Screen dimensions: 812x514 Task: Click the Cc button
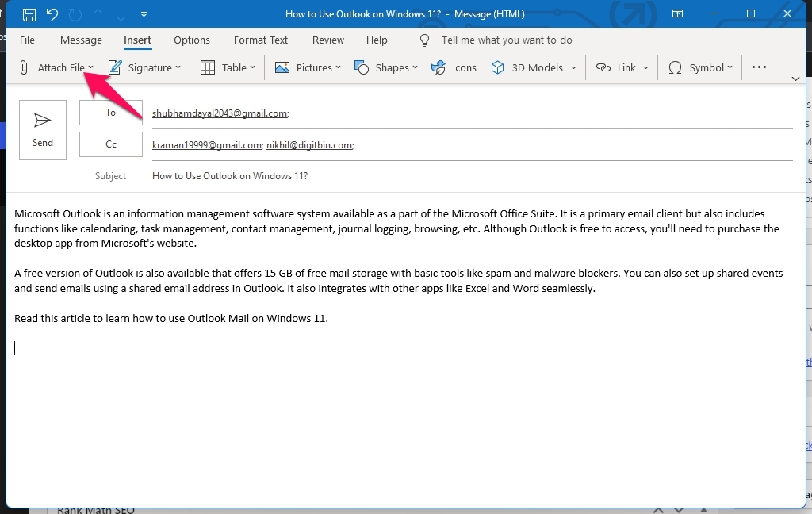click(111, 144)
